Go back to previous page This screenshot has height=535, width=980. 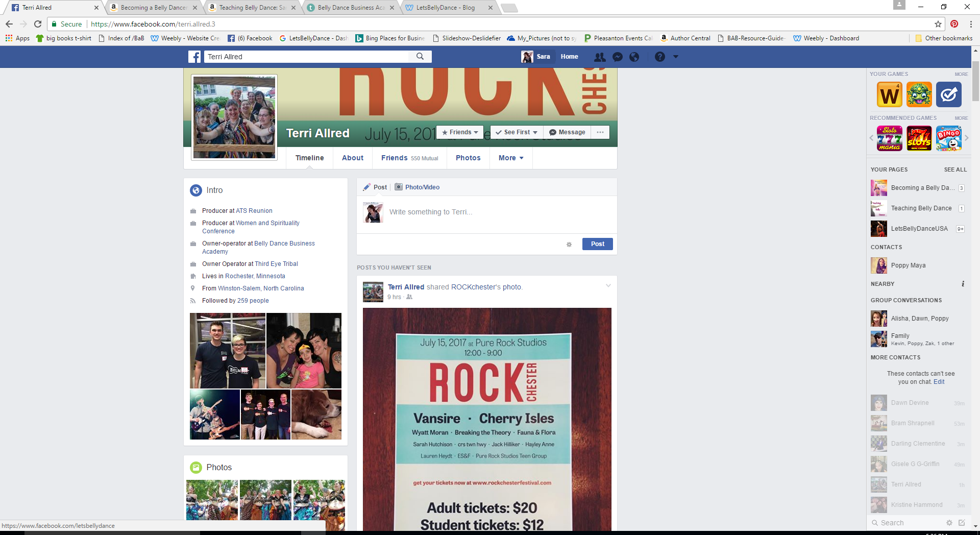coord(9,24)
